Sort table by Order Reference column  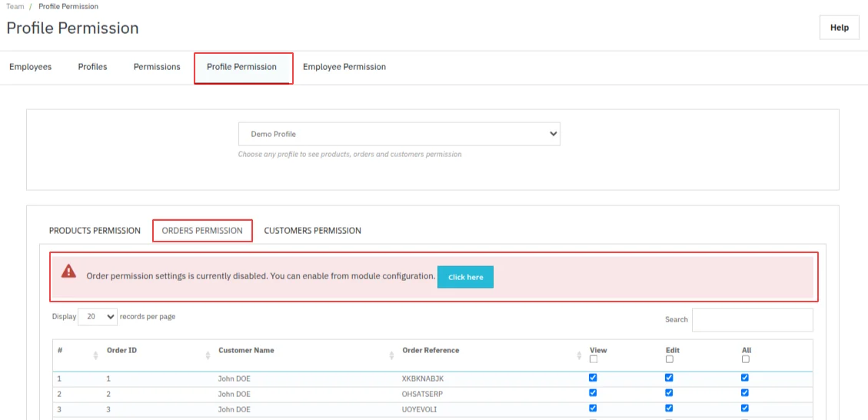(x=579, y=355)
